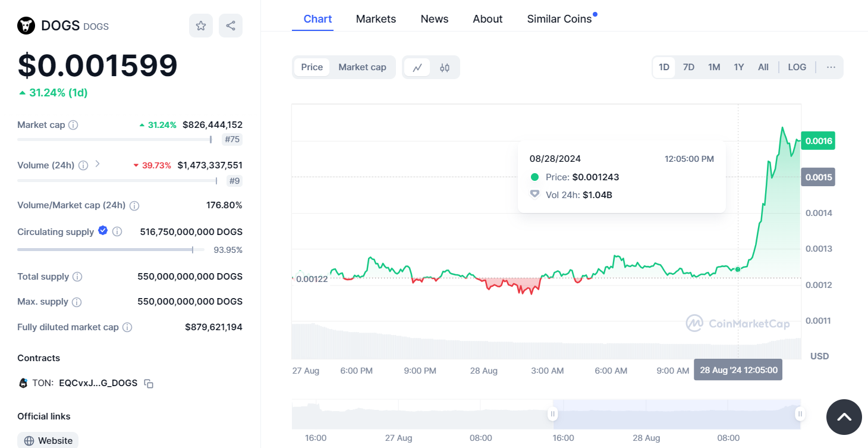Click the #75 market cap rank badge

[x=232, y=140]
